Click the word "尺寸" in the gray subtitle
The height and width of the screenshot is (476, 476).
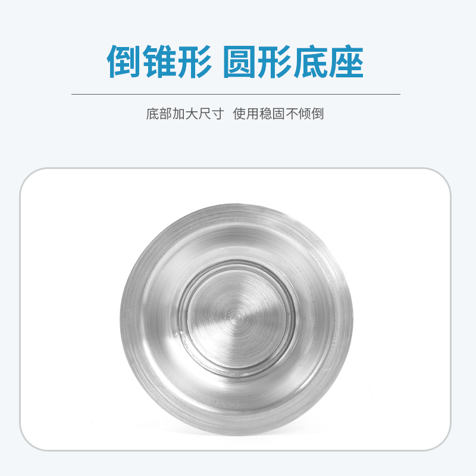coord(211,114)
